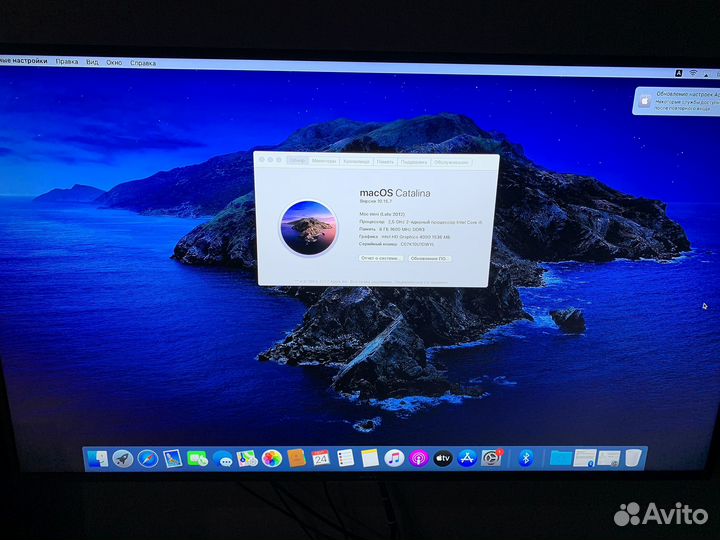Switch to the Поддержка tab
Image resolution: width=720 pixels, height=540 pixels.
pyautogui.click(x=414, y=162)
